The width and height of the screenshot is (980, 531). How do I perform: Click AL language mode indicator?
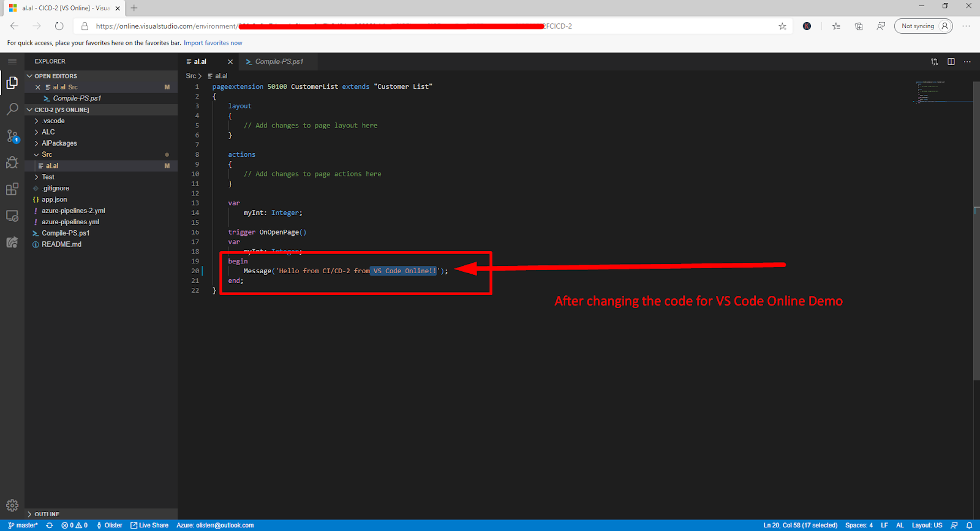[x=900, y=525]
